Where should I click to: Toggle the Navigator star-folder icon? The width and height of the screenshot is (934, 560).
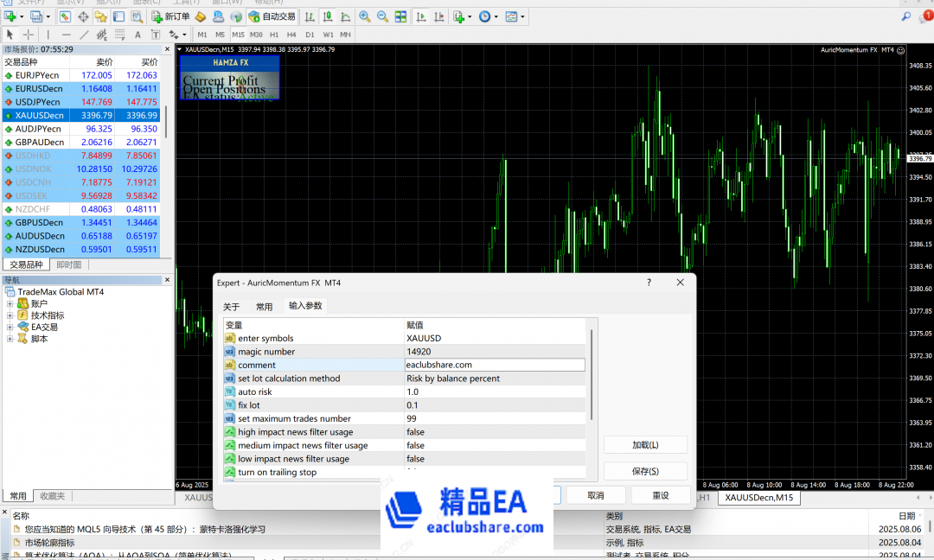100,16
